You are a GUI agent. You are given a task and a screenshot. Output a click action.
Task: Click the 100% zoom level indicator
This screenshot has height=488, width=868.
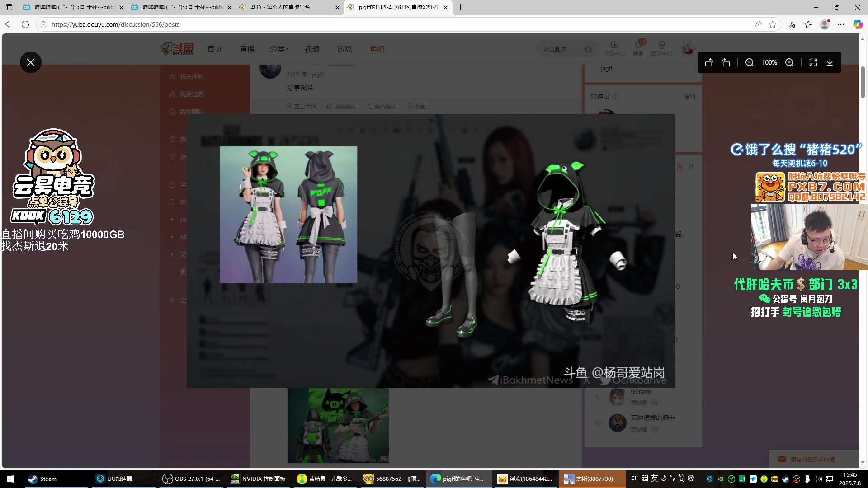tap(769, 62)
